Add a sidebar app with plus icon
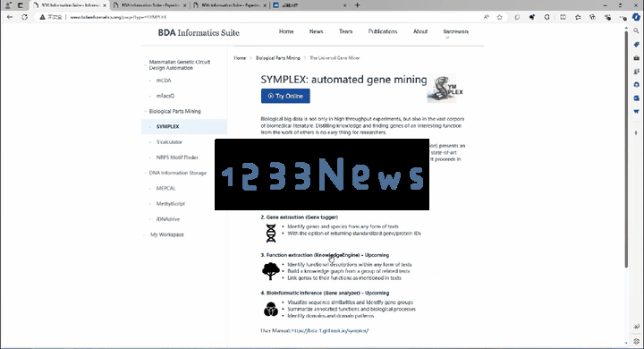The height and width of the screenshot is (349, 644). [x=636, y=132]
